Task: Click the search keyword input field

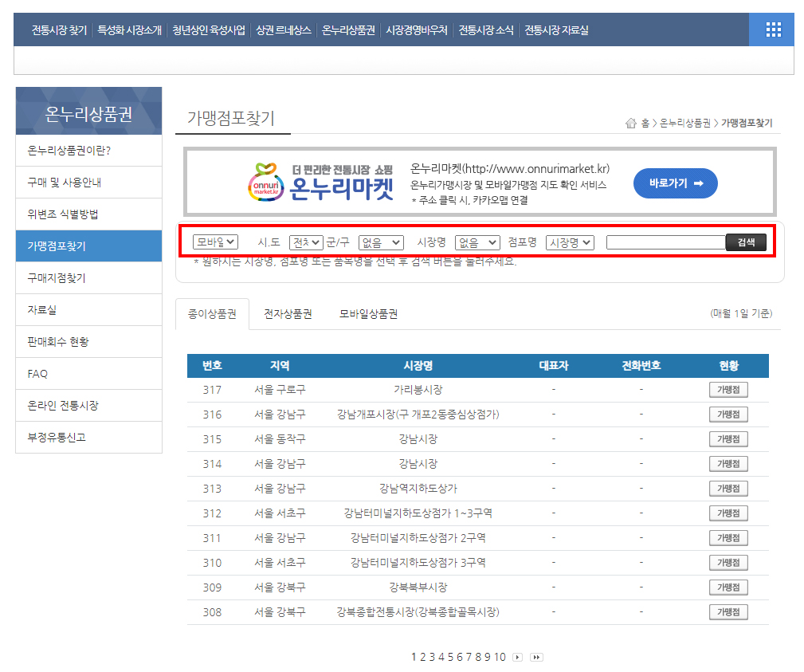Action: pyautogui.click(x=665, y=242)
